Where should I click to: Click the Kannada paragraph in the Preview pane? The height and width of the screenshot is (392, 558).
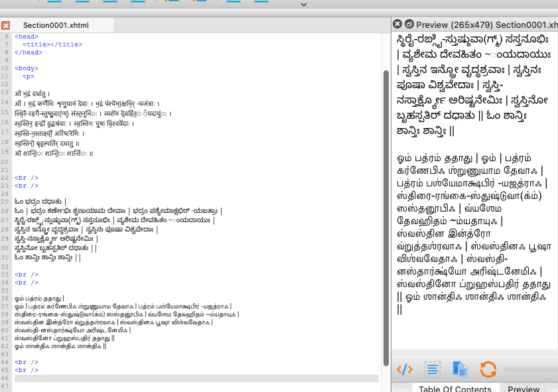click(474, 85)
